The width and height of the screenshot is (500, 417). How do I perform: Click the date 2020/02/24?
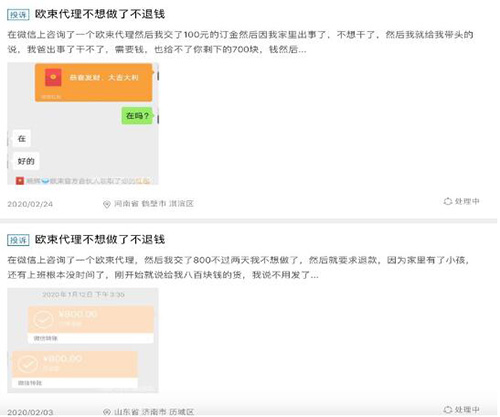30,204
